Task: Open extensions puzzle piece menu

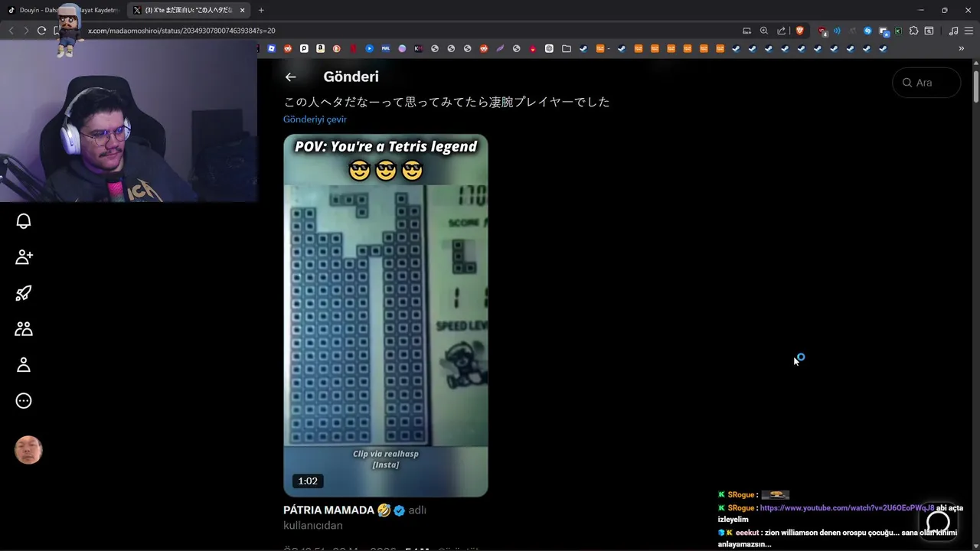Action: coord(913,31)
